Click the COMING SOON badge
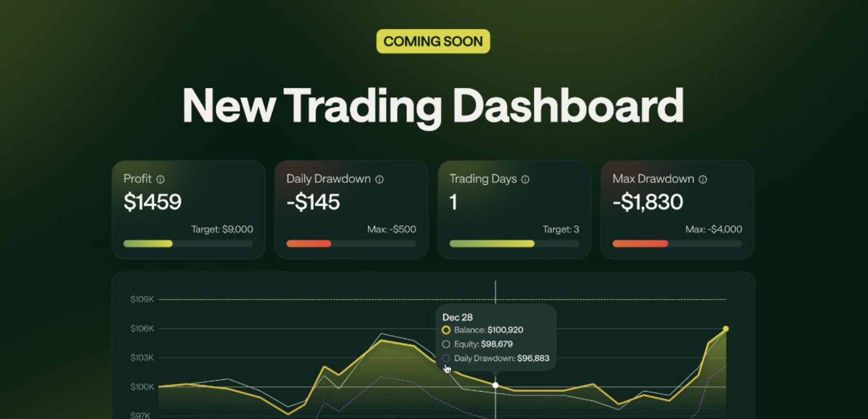The width and height of the screenshot is (868, 419). tap(433, 41)
